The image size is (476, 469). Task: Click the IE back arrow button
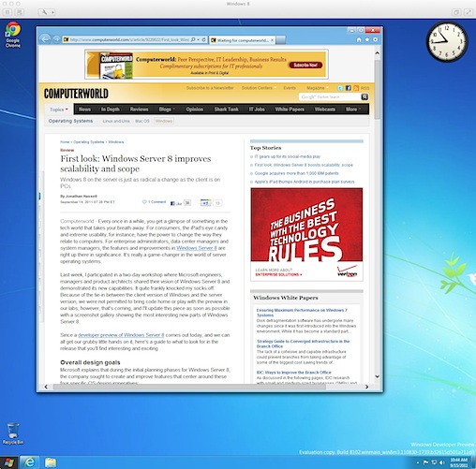(x=45, y=39)
